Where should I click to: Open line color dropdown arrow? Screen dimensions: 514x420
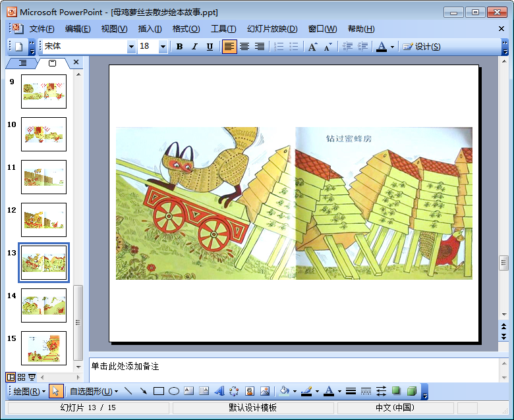click(x=317, y=392)
